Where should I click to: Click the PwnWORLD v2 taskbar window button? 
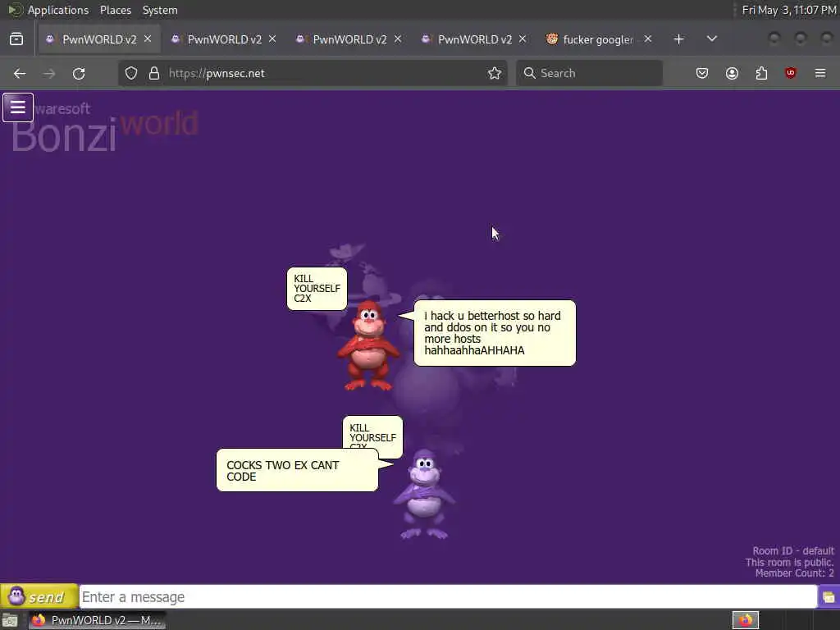point(97,620)
